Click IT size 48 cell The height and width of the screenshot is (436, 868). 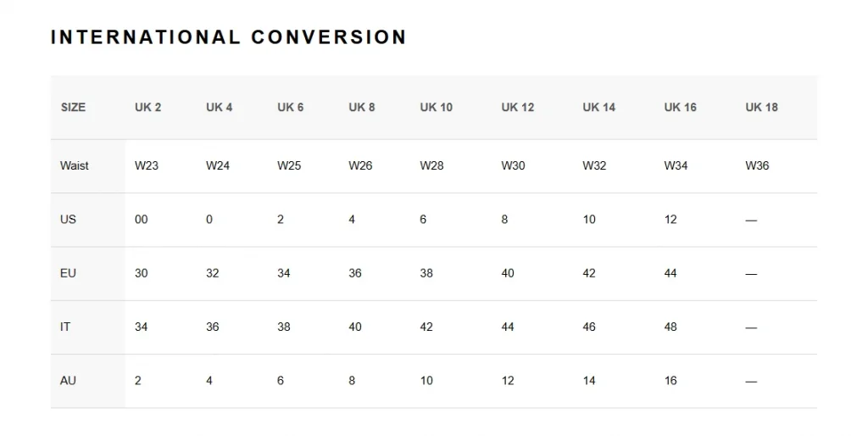pos(670,327)
